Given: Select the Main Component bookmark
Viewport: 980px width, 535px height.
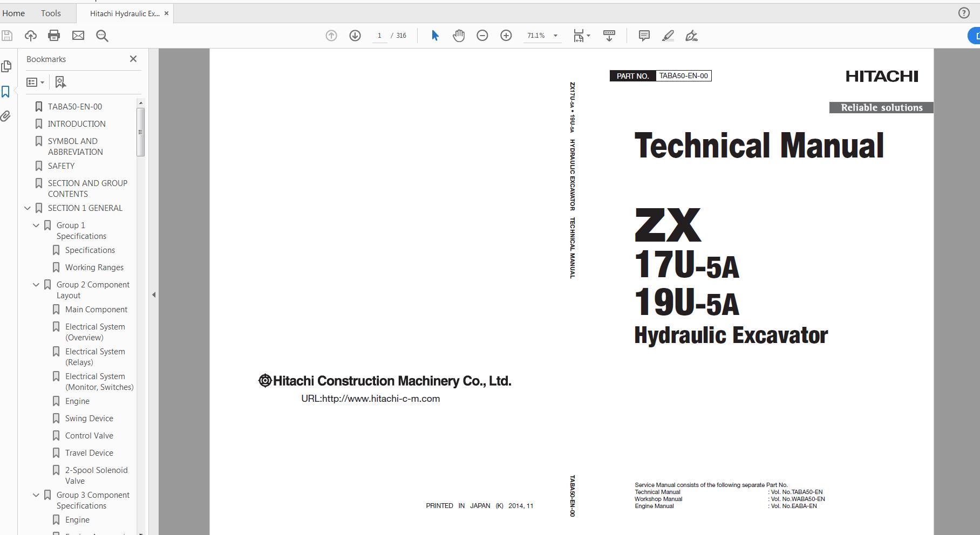Looking at the screenshot, I should (x=96, y=310).
